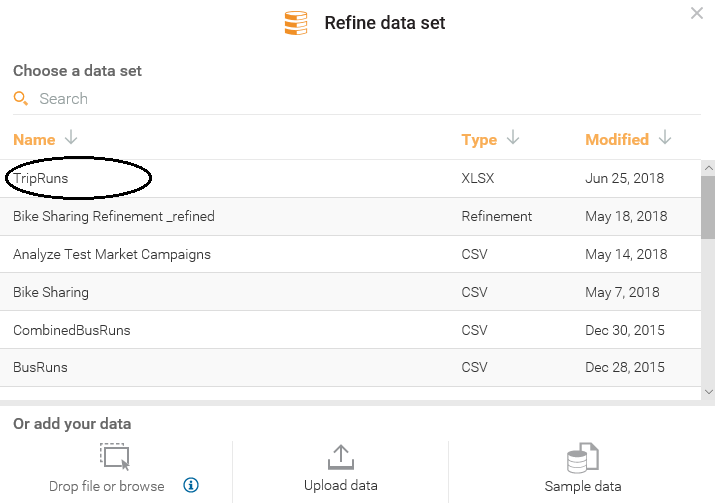Click the search magnifier icon
This screenshot has height=503, width=715.
[21, 98]
